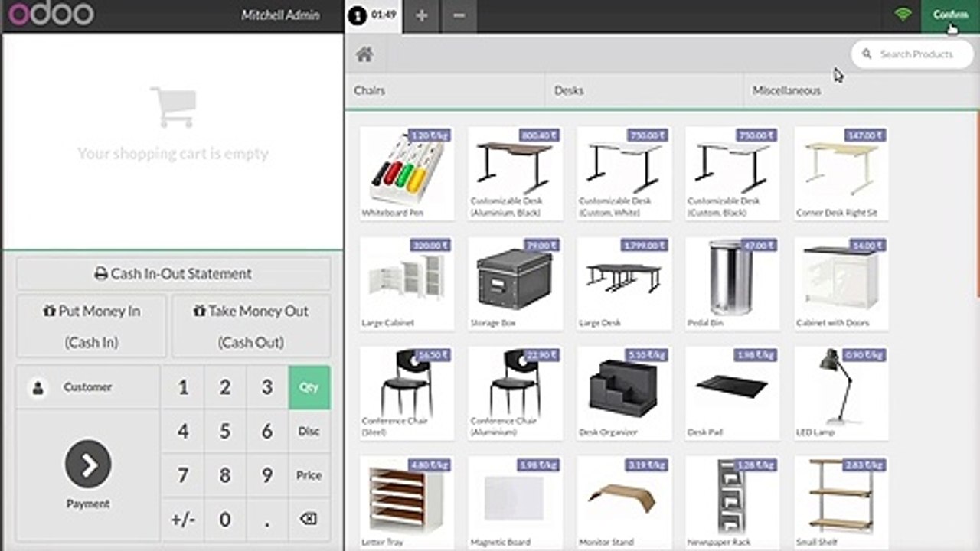Viewport: 980px width, 551px height.
Task: Add Customizable Desk (Custom, White)
Action: point(624,174)
